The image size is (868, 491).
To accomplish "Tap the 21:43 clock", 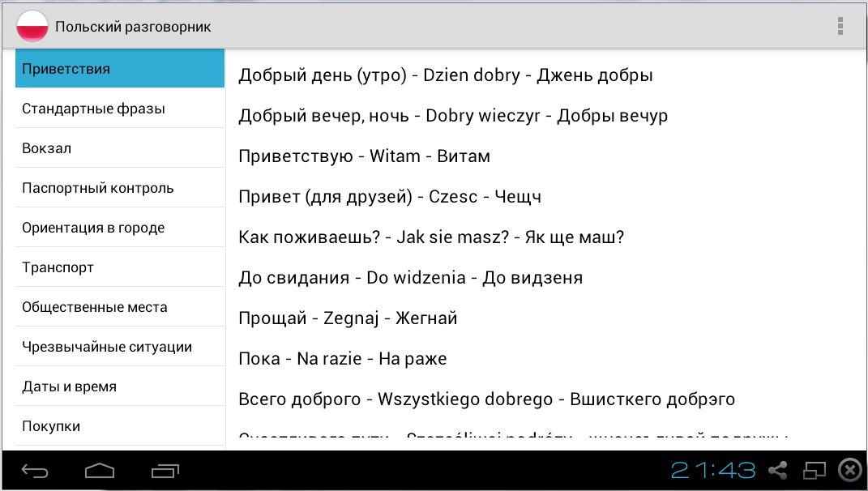I will click(x=713, y=471).
